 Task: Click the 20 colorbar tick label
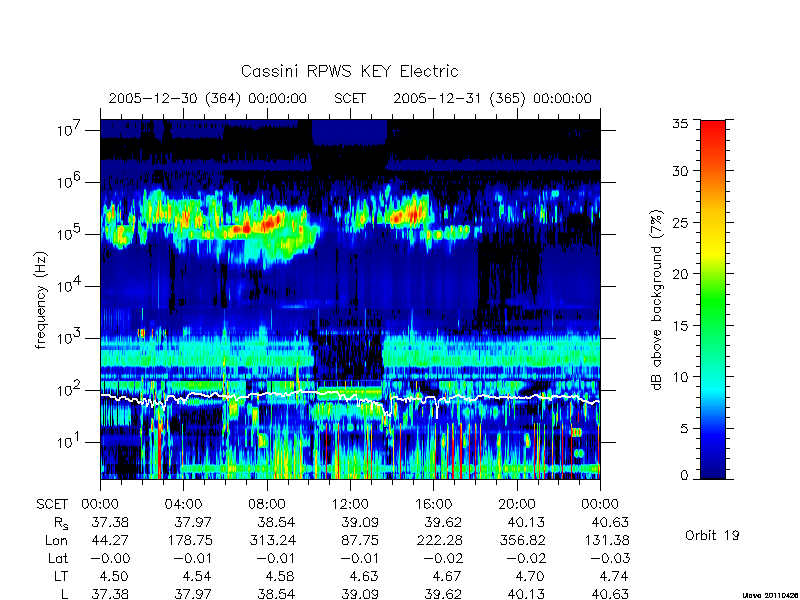click(680, 273)
